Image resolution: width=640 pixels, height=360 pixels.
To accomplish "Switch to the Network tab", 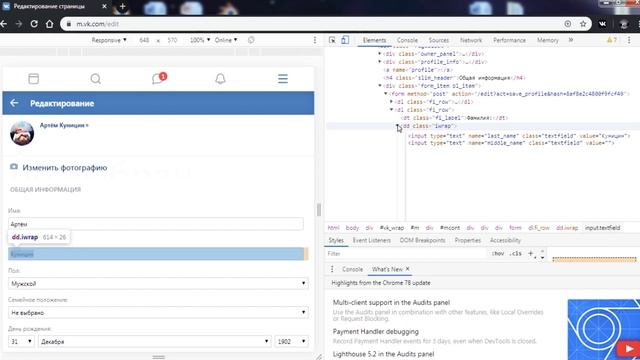I will (471, 40).
